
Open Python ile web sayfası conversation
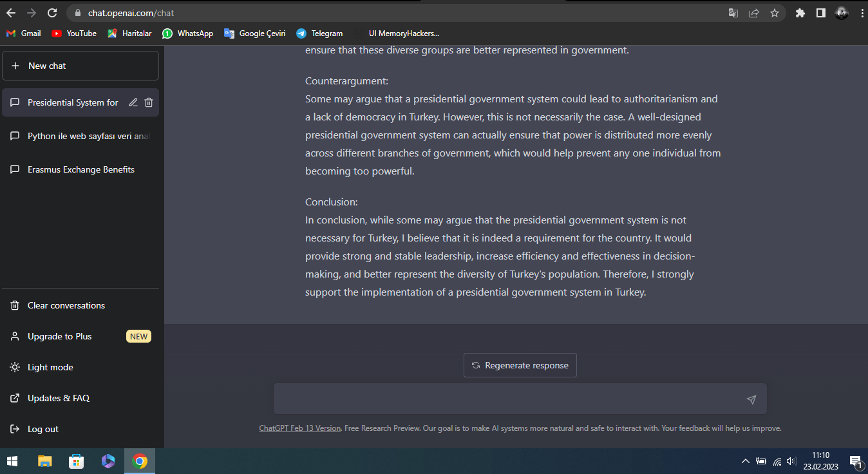[80, 136]
